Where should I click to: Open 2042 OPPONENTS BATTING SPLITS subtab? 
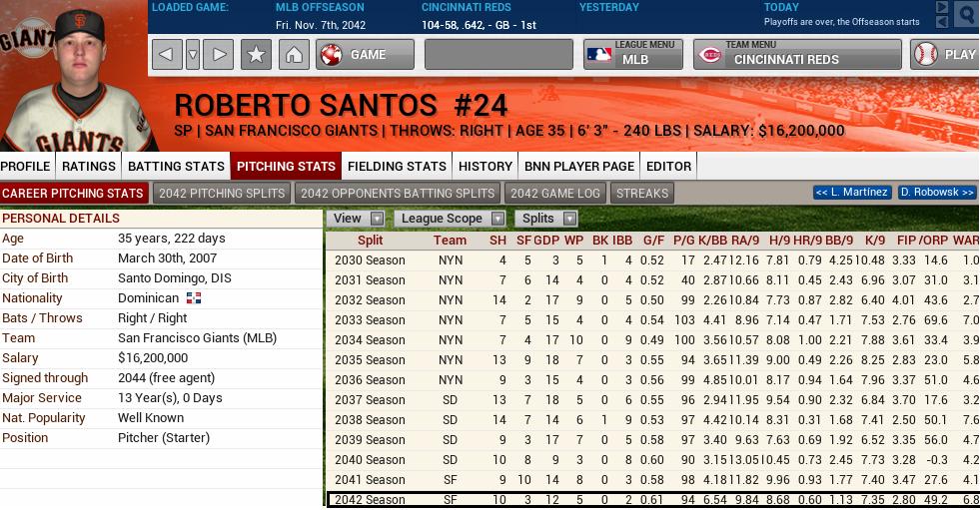[x=398, y=193]
